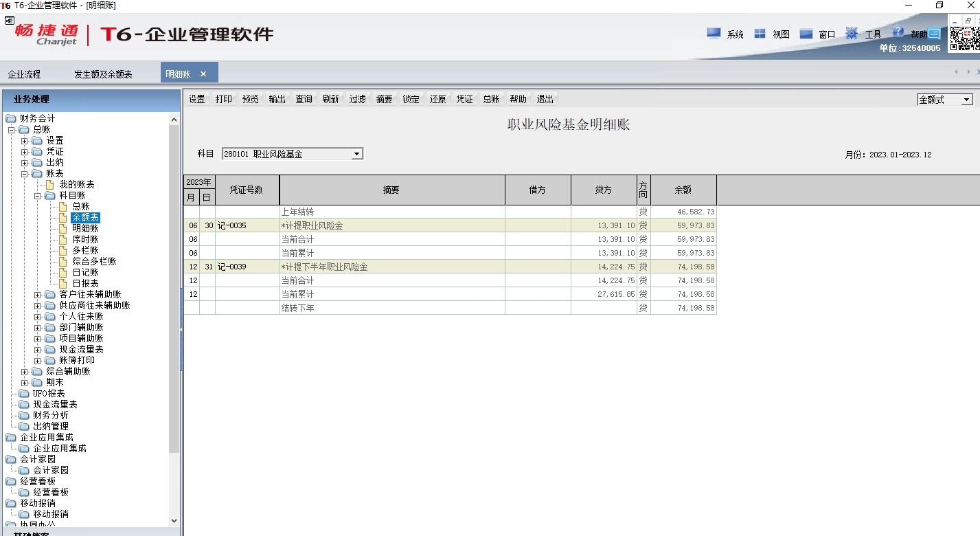
Task: Click the QR code image
Action: [964, 38]
